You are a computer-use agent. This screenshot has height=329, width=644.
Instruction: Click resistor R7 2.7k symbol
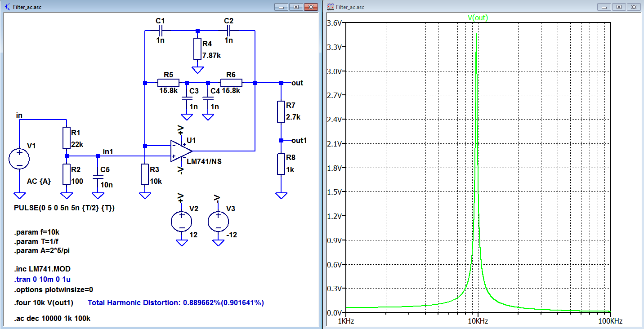281,112
